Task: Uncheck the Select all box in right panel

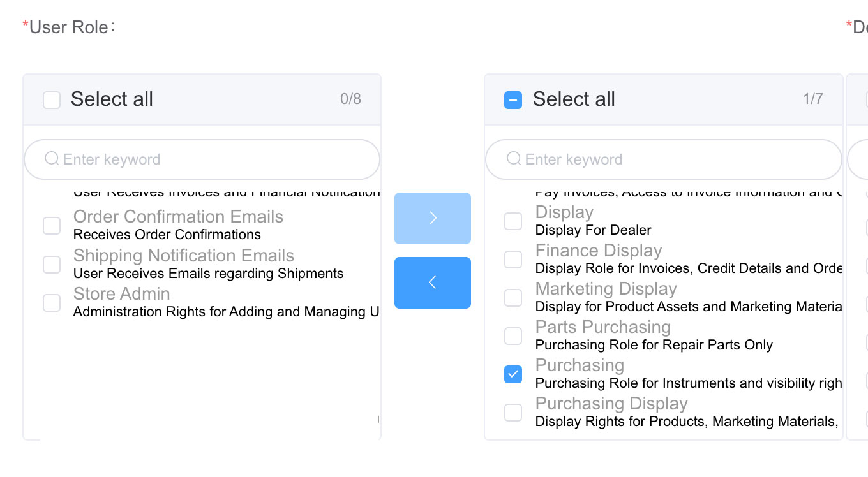Action: tap(513, 99)
